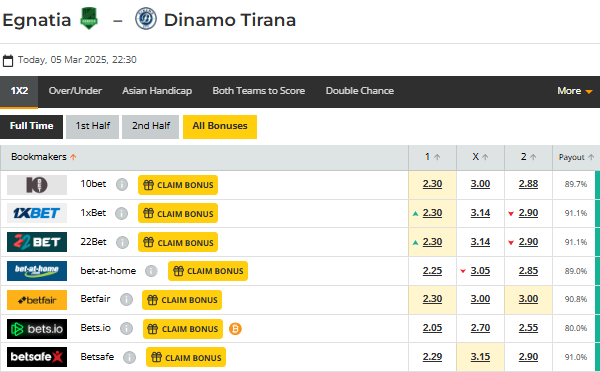Click the info icon next to 10bet
The height and width of the screenshot is (372, 600).
[x=122, y=184]
